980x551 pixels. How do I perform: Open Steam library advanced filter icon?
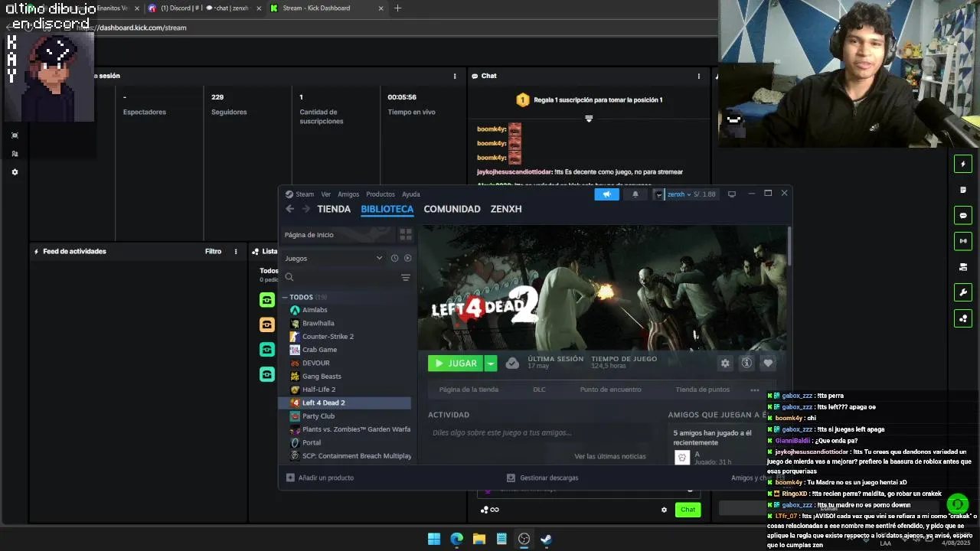point(406,277)
